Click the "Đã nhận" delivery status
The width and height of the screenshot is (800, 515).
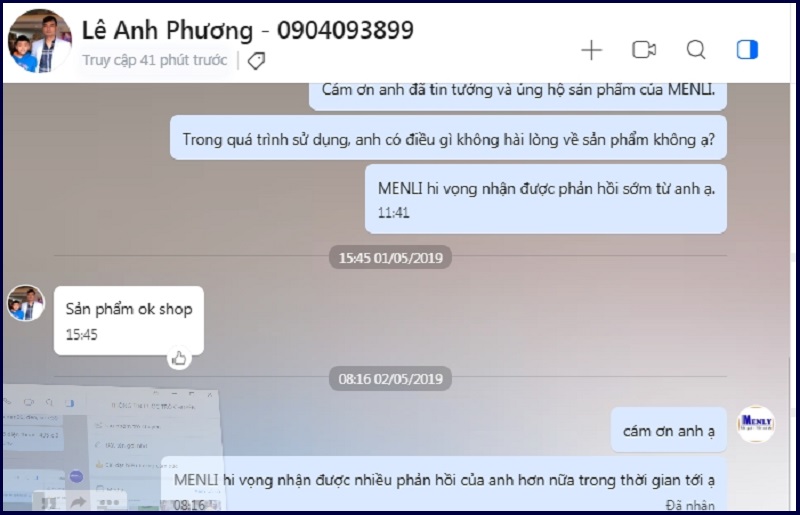click(x=690, y=505)
